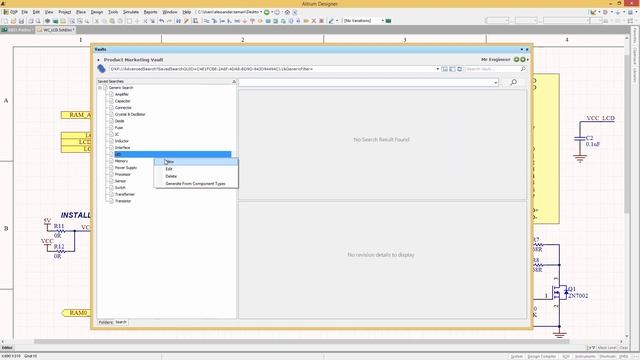
Task: Select the Transformer saved search
Action: pos(124,194)
